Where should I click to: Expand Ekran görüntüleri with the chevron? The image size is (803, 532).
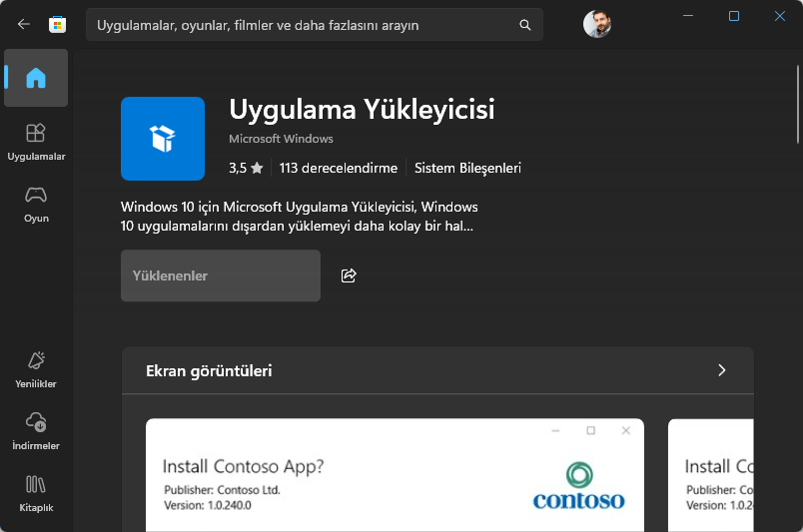[x=722, y=370]
